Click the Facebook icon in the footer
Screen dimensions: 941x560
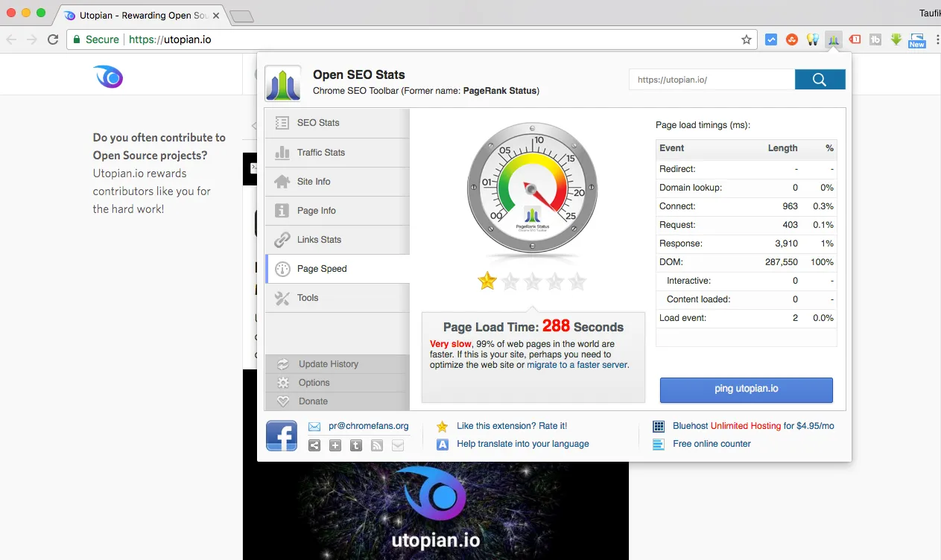tap(282, 436)
